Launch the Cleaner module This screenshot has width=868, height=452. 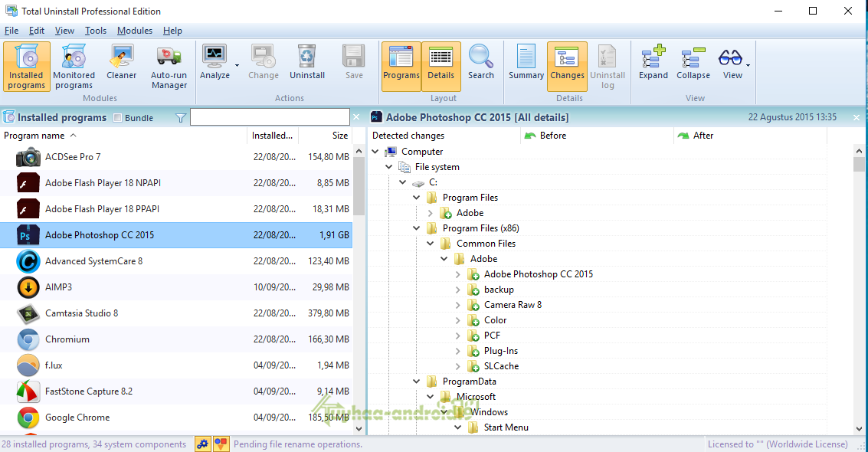121,62
